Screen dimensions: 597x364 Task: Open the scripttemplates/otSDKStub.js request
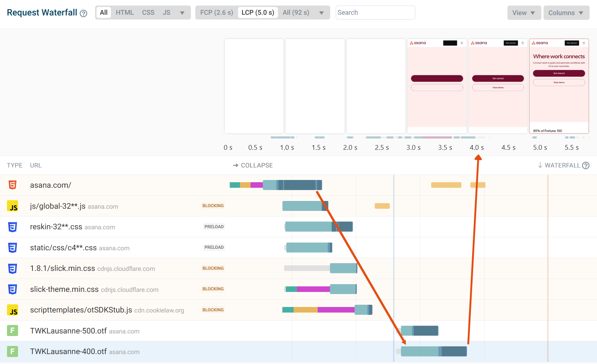click(x=298, y=310)
